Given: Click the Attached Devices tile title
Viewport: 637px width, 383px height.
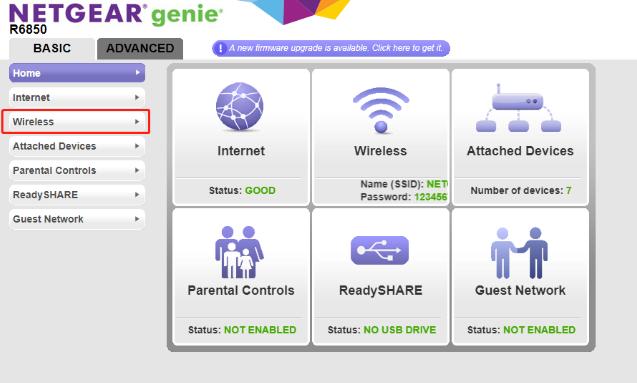Looking at the screenshot, I should tap(520, 151).
